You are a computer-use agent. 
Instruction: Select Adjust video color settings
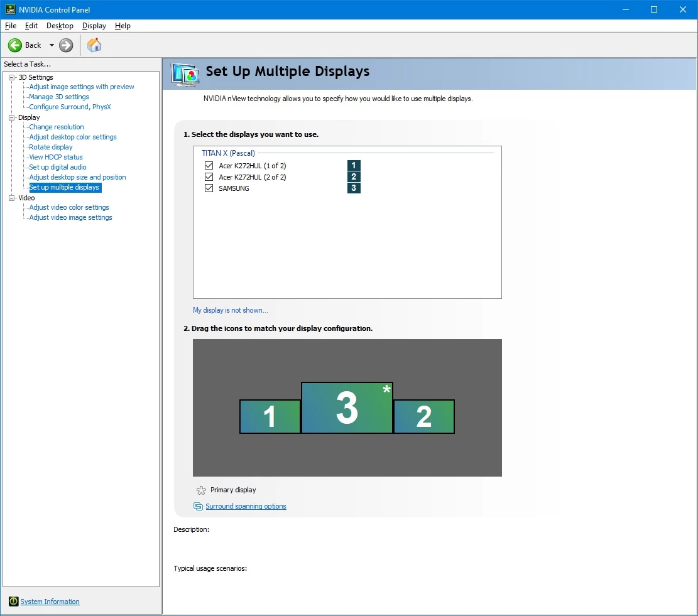point(69,207)
